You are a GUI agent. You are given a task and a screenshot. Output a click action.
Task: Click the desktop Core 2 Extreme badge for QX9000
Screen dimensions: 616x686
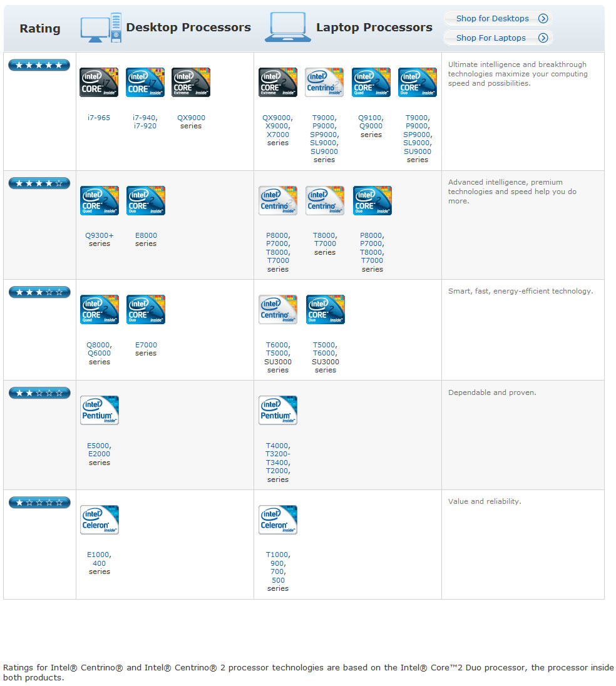click(x=191, y=82)
